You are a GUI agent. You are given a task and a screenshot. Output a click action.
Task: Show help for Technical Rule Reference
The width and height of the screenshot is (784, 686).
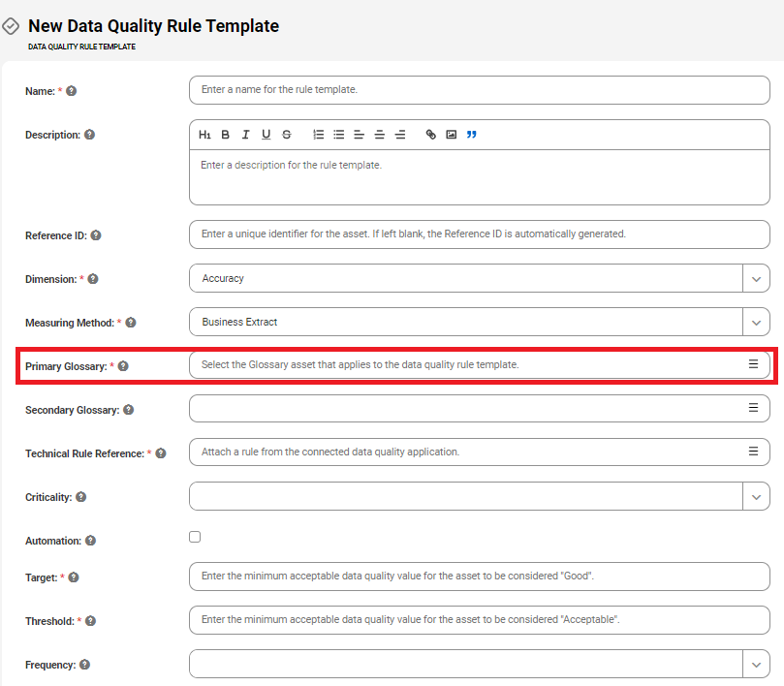point(161,453)
